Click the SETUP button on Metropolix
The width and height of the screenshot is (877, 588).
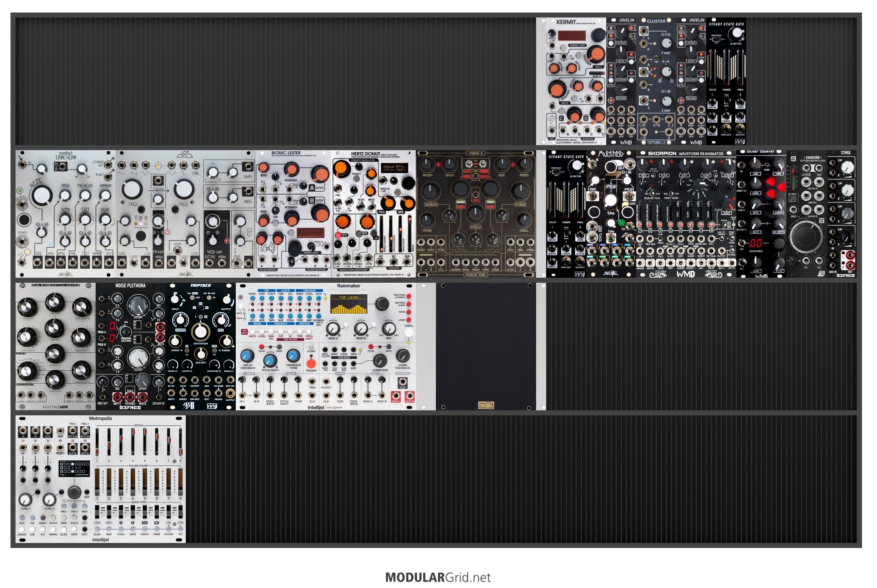(53, 517)
